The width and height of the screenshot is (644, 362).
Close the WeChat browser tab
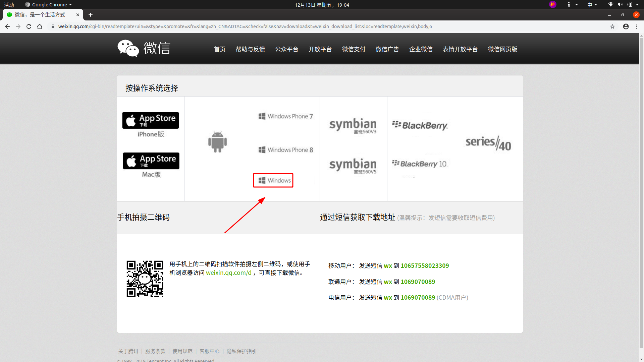coord(78,15)
